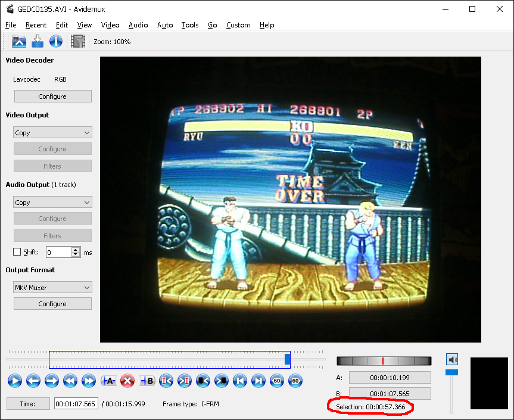The width and height of the screenshot is (514, 420).
Task: Jump to the last frame of the video
Action: tap(258, 381)
